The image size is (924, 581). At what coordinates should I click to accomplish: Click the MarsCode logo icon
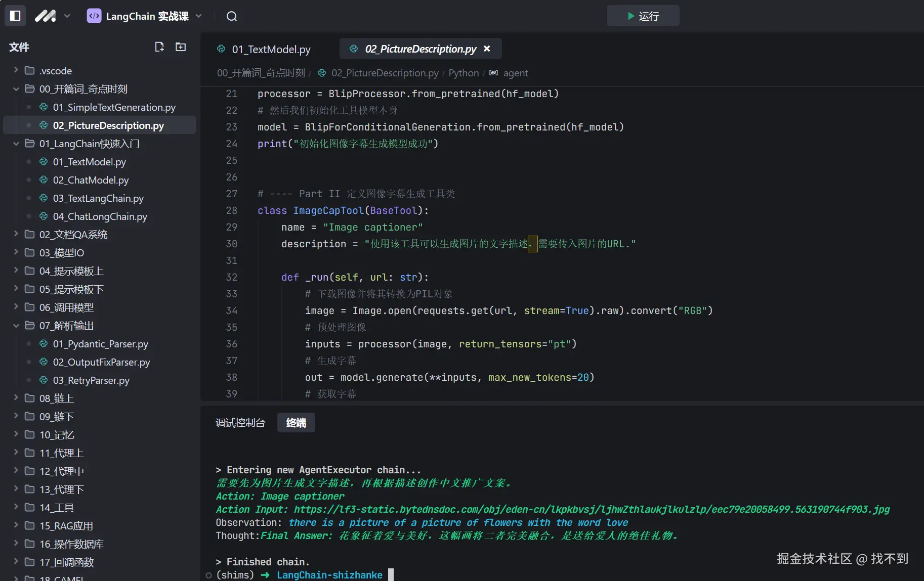[45, 16]
